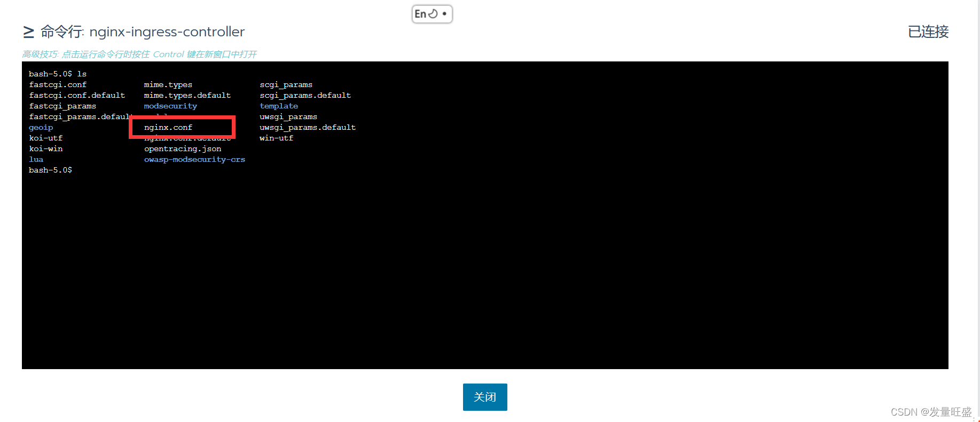
Task: Select the geoip directory name
Action: pyautogui.click(x=41, y=127)
